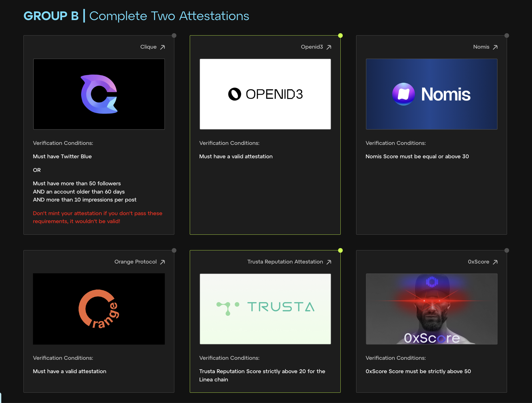Click 'Verification Conditions:' in the Clique card
This screenshot has height=403, width=532.
click(63, 143)
